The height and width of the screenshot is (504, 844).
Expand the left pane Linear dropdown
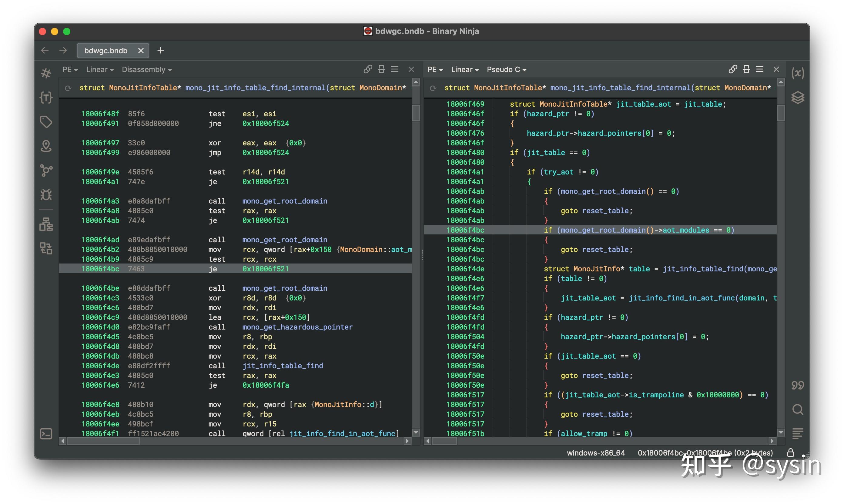tap(100, 70)
